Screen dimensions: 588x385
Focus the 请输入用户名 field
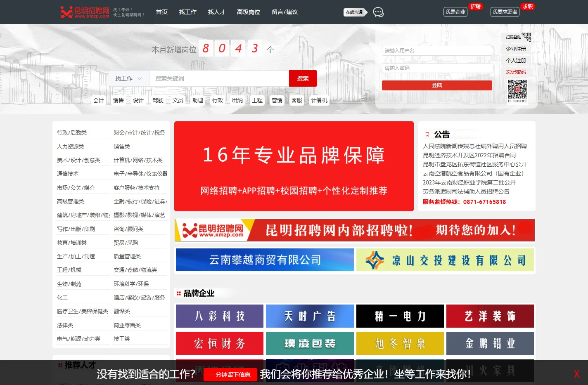[437, 51]
